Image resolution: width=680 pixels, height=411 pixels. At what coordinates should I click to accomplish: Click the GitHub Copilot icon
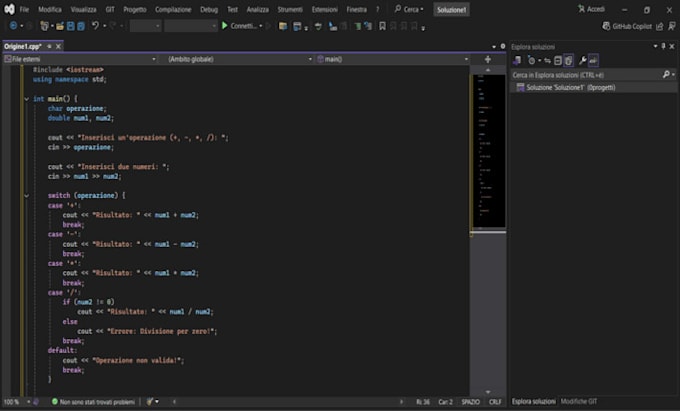point(606,26)
